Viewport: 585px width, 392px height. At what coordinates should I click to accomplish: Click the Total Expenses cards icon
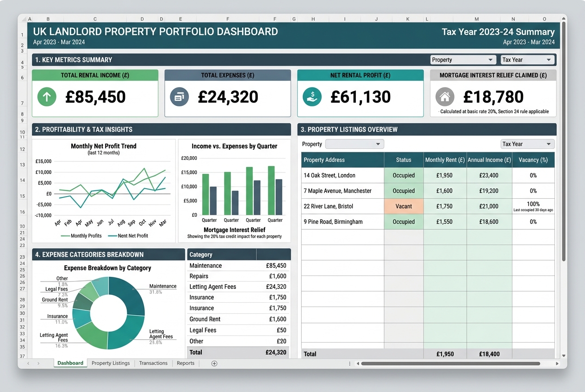coord(179,97)
